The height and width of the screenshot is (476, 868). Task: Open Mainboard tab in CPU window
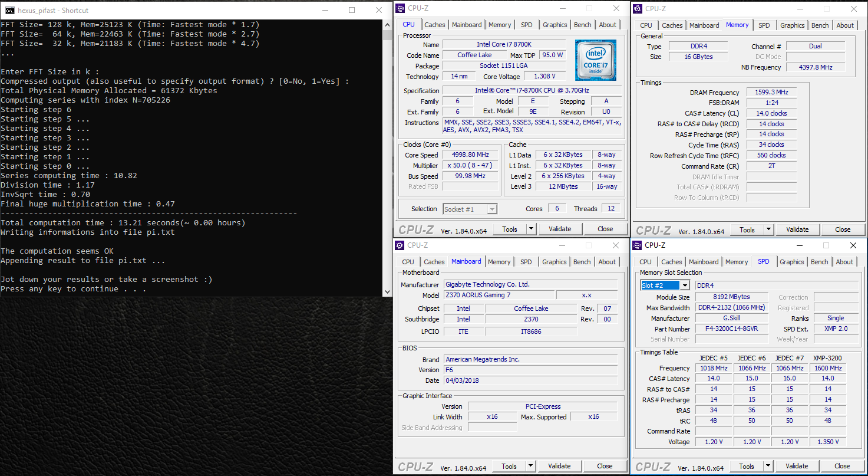click(x=467, y=25)
